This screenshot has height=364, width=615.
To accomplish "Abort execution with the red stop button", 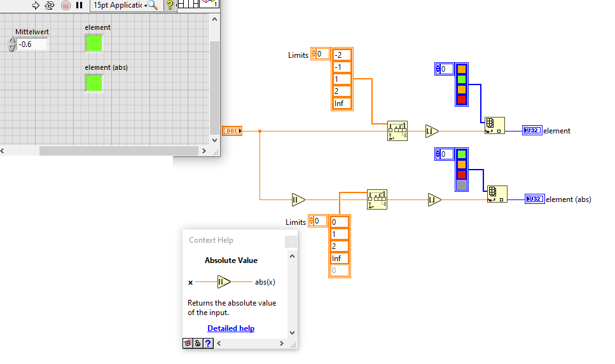I will (66, 5).
